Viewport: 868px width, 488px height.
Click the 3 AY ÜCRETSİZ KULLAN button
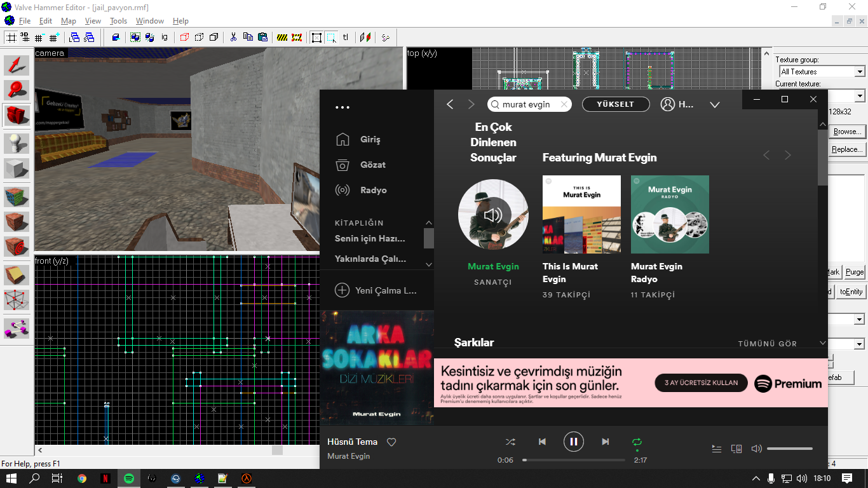click(702, 383)
